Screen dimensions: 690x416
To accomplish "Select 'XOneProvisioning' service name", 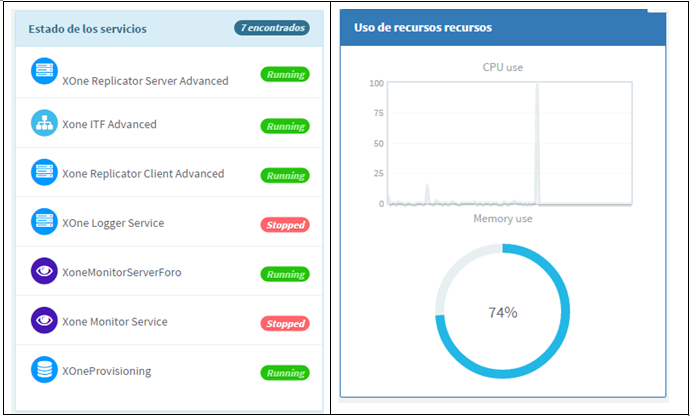I will pos(106,371).
